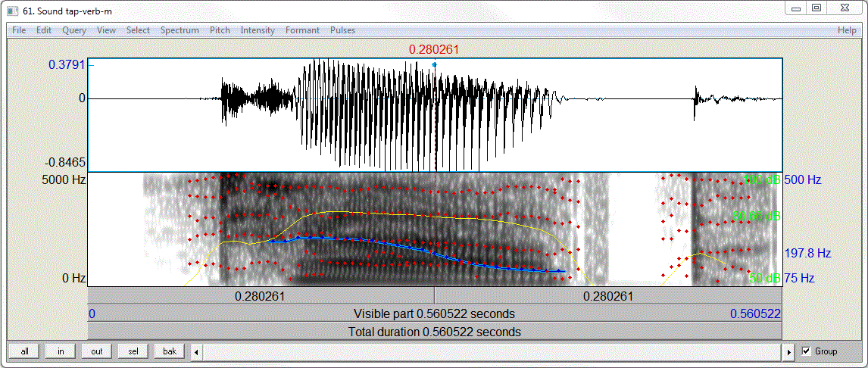This screenshot has width=868, height=368.
Task: Open the Pitch menu
Action: [220, 30]
